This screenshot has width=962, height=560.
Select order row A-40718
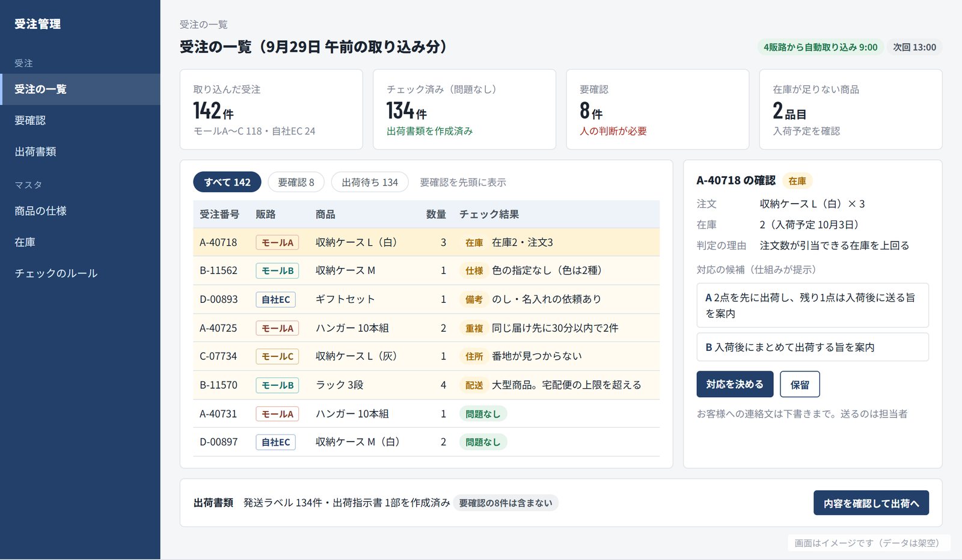pos(426,242)
